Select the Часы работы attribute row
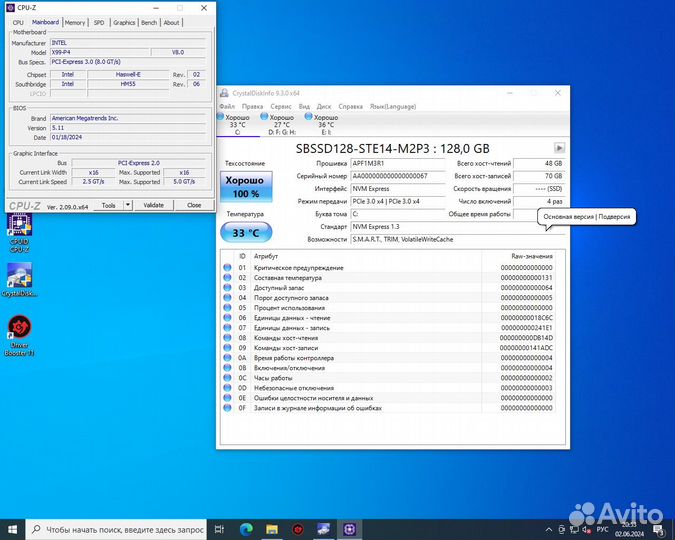This screenshot has height=540, width=675. pyautogui.click(x=387, y=378)
